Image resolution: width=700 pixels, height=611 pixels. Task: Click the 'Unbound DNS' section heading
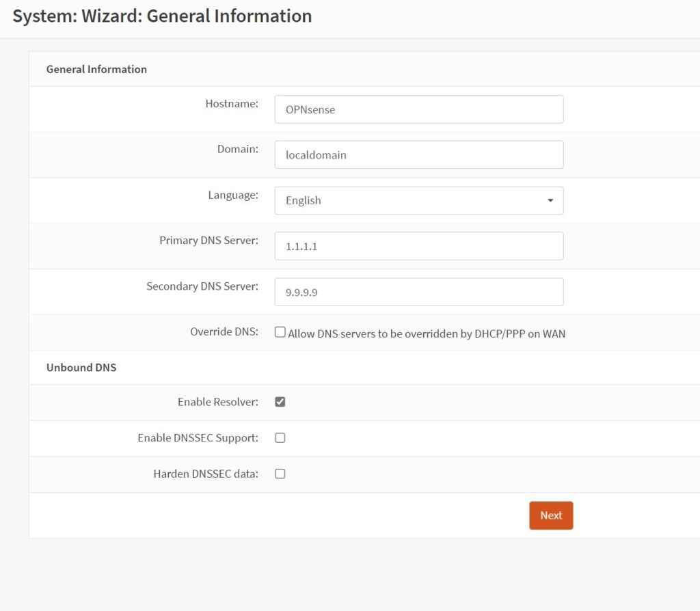click(x=81, y=367)
